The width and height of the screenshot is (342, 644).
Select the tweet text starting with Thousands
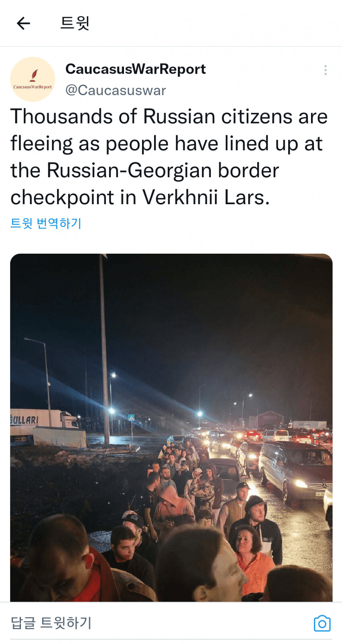pos(169,157)
